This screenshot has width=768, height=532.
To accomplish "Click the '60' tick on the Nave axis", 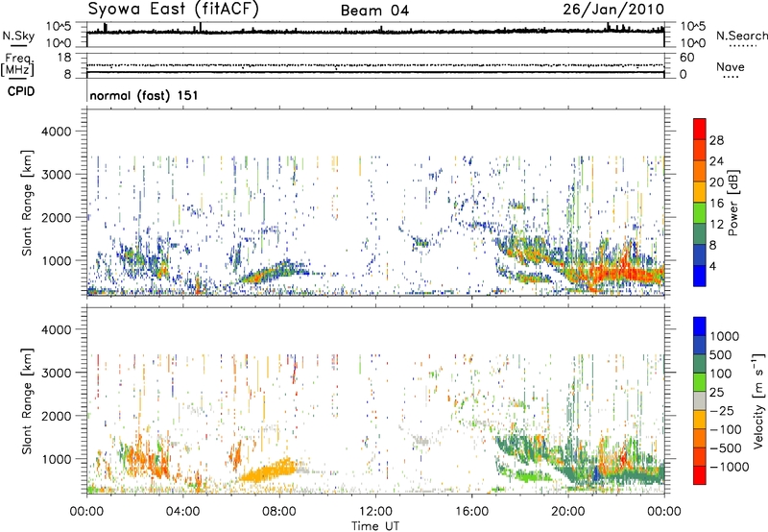I will coord(686,58).
